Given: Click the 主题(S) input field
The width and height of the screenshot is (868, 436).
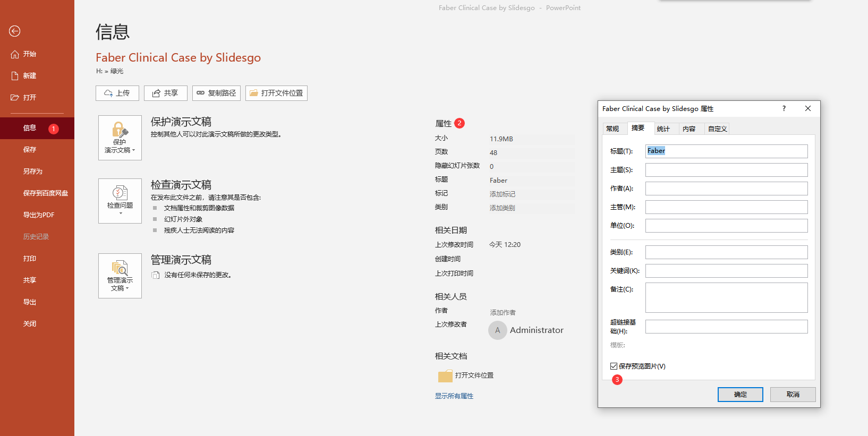Looking at the screenshot, I should pyautogui.click(x=726, y=170).
